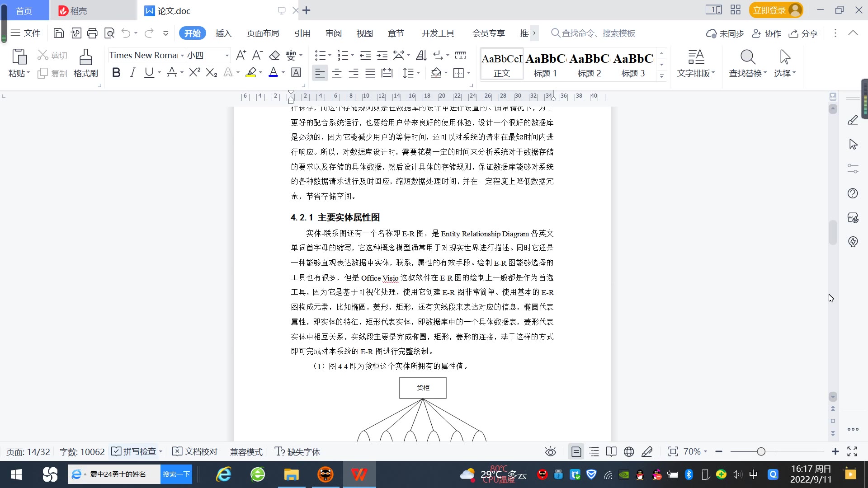Toggle left text alignment
Screen dimensions: 868x488
(320, 73)
